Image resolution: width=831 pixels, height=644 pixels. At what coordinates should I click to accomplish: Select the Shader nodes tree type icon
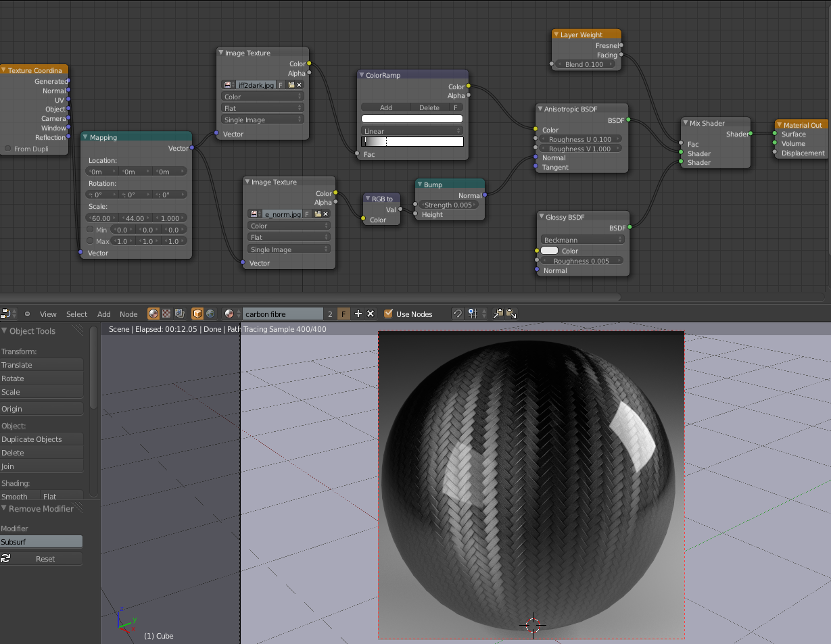[153, 314]
